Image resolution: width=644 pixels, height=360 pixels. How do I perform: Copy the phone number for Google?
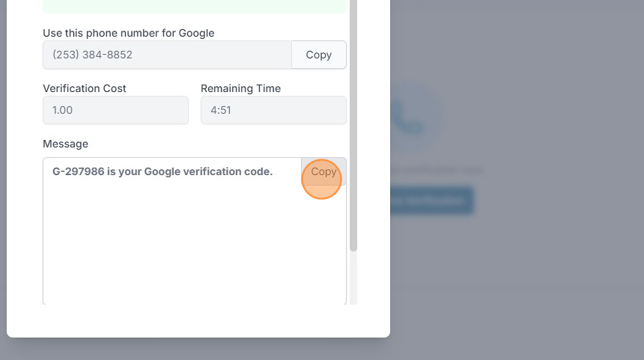coord(318,55)
